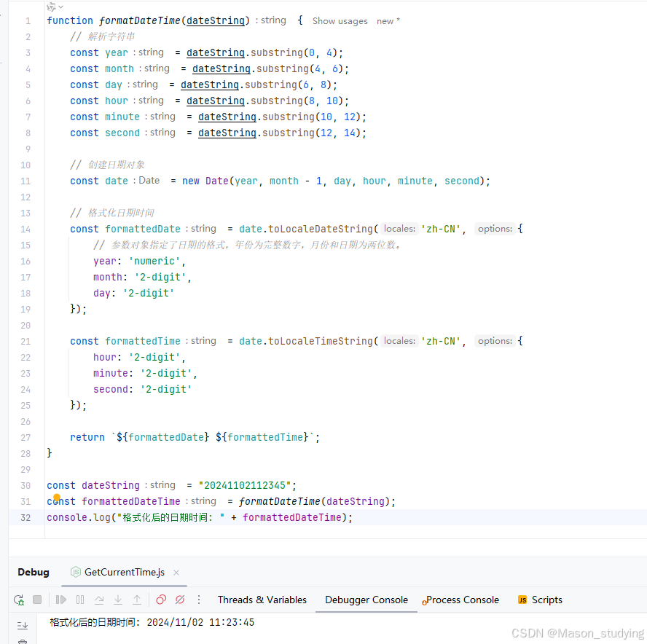Click 'options:' hint on toLocaleDateString line

(x=495, y=229)
